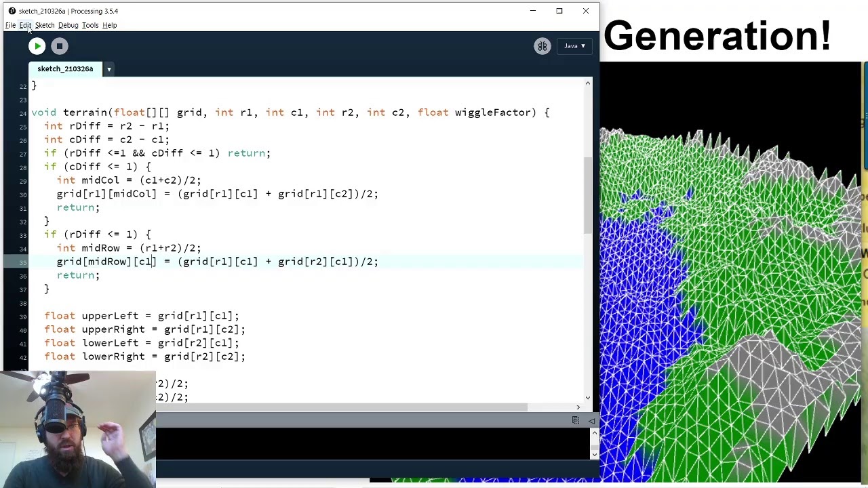Click 'float lowerLeft' declaration line
The height and width of the screenshot is (488, 868).
click(142, 343)
